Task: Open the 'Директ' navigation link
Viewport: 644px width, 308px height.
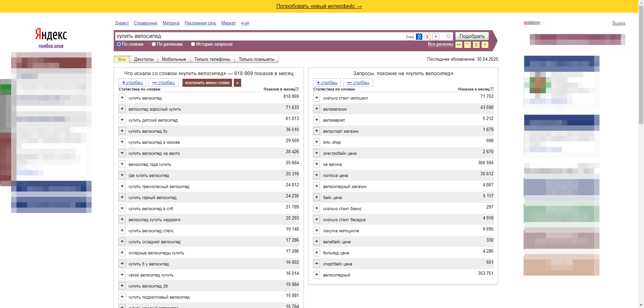Action: click(122, 23)
